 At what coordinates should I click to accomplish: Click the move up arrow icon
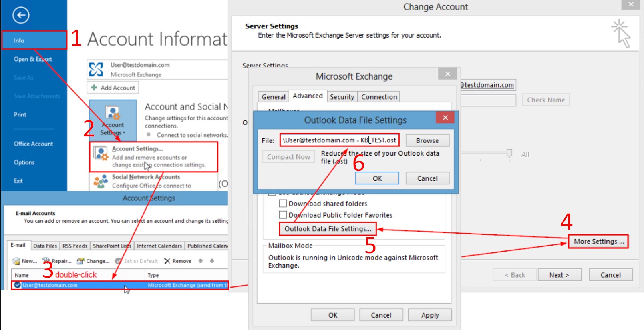point(201,261)
